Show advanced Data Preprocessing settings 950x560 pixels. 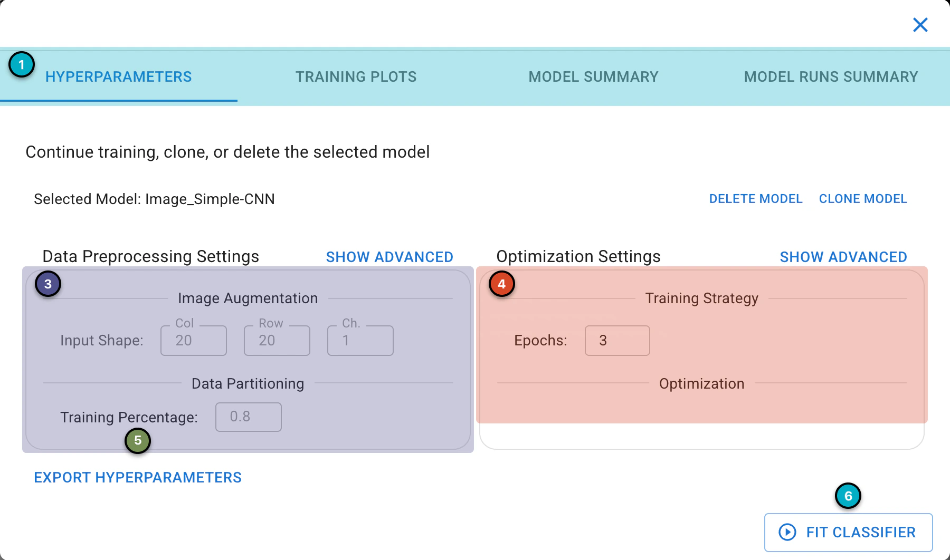(389, 257)
